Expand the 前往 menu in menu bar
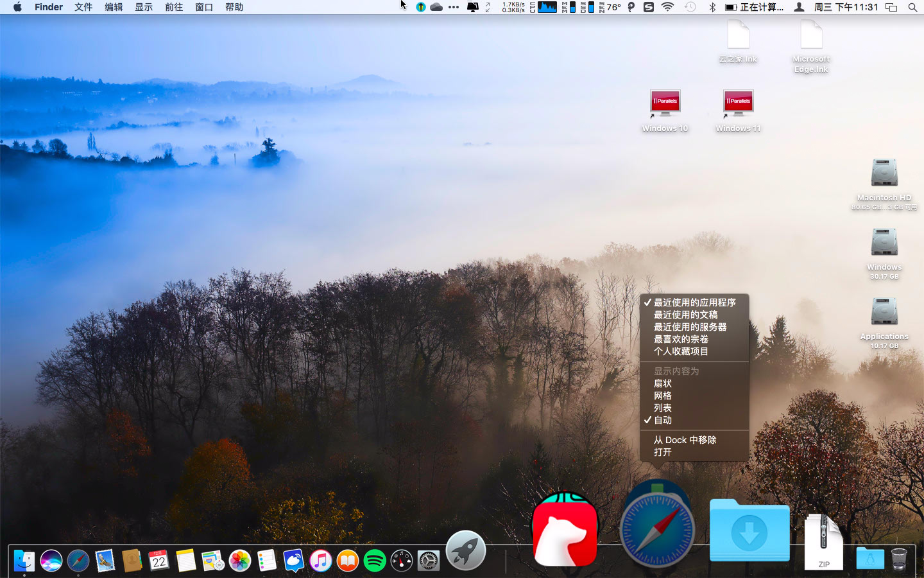924x578 pixels. click(174, 7)
